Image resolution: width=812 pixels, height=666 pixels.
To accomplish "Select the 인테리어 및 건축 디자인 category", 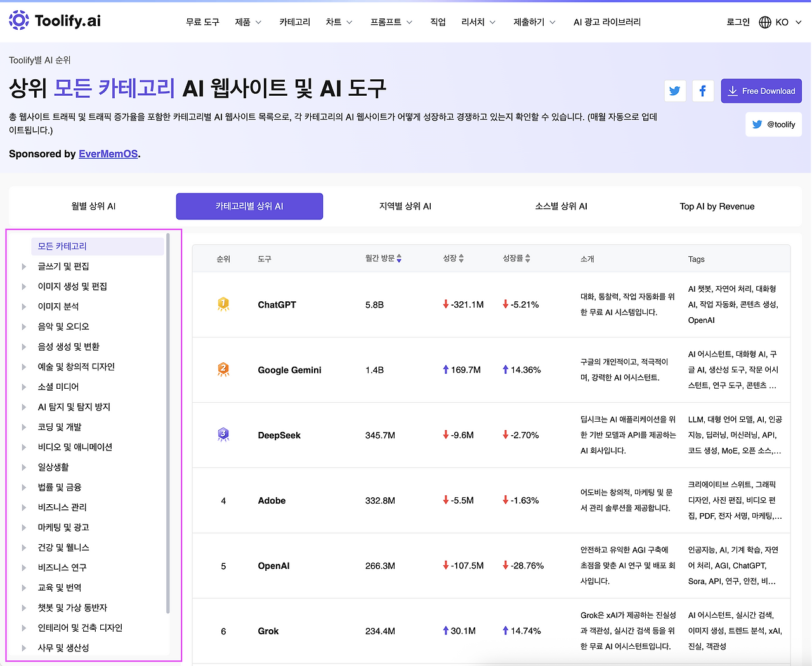I will [80, 628].
